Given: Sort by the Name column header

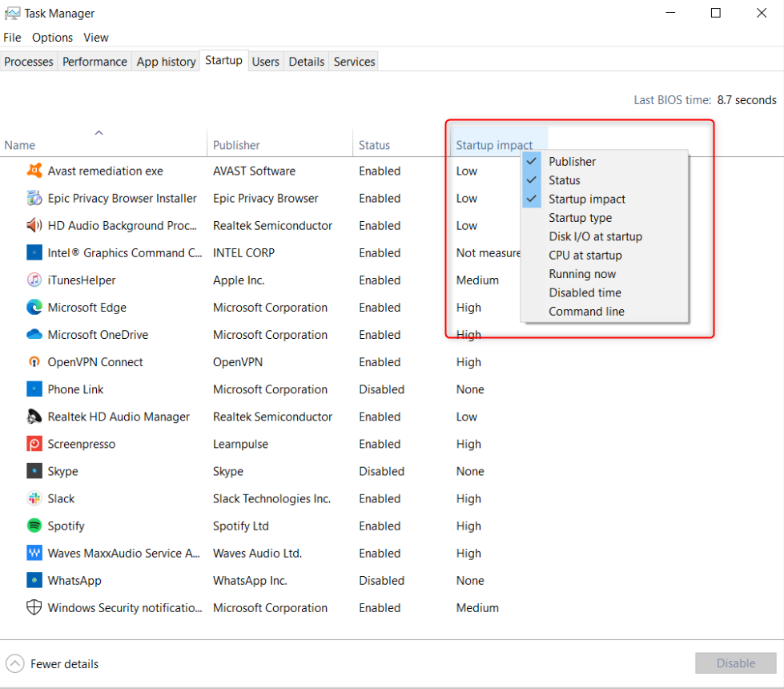Looking at the screenshot, I should pos(103,142).
